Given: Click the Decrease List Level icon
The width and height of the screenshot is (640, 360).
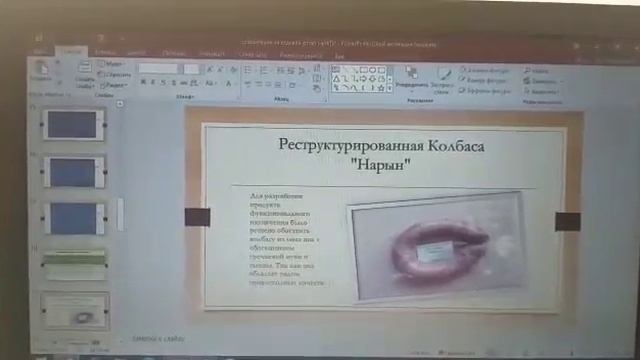Looking at the screenshot, I should pyautogui.click(x=280, y=71).
